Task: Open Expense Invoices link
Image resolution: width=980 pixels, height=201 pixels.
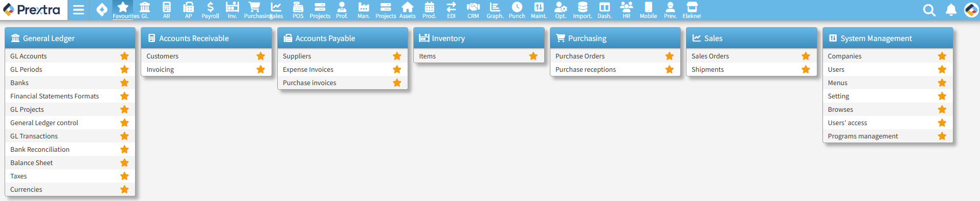Action: 308,69
